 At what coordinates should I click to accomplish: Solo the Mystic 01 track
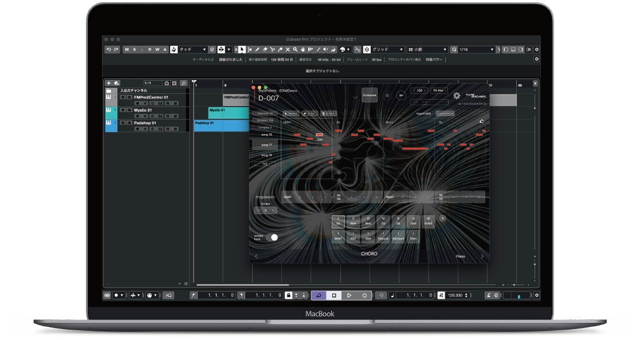129,110
